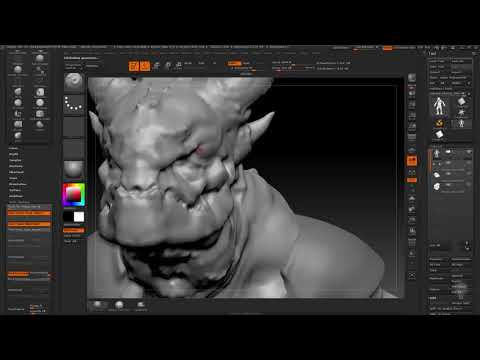Select the Move transform icon
Screen dimensions: 480x360
(156, 66)
